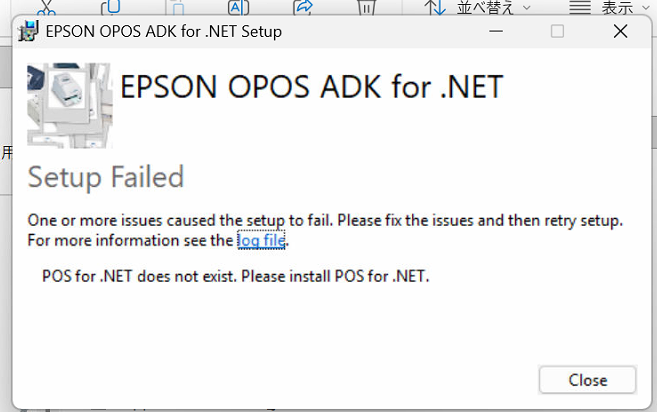The height and width of the screenshot is (412, 657).
Task: Close the setup window with the X
Action: coord(620,31)
